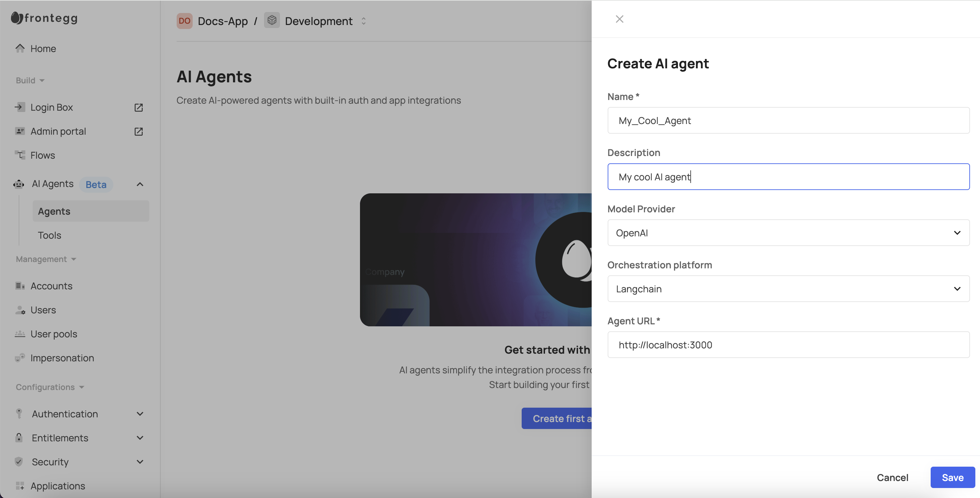Screen dimensions: 980x498
Task: Click the Impersonation masks icon
Action: (20, 358)
